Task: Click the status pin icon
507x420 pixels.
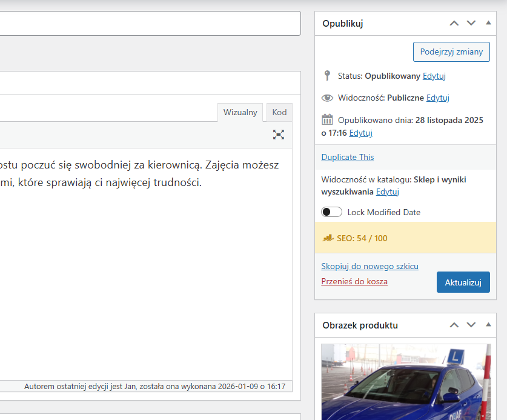Action: [x=327, y=76]
